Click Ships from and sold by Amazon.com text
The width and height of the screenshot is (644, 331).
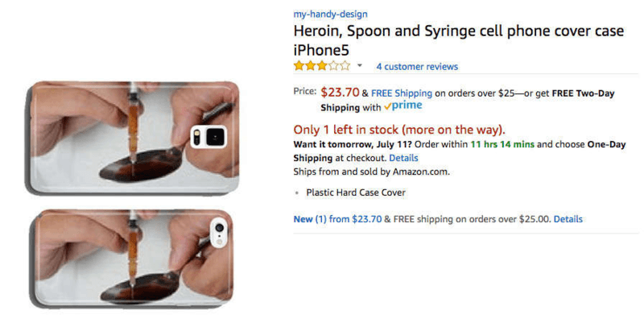click(371, 172)
